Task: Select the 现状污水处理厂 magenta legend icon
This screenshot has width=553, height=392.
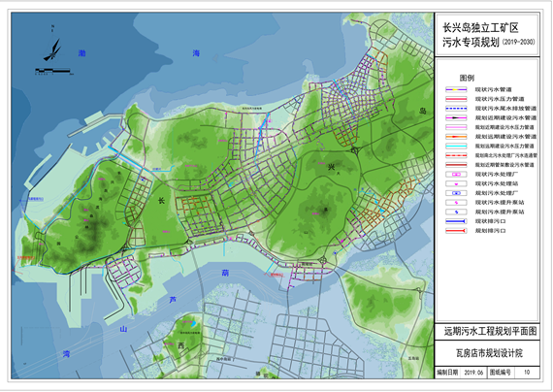Action: (x=456, y=175)
